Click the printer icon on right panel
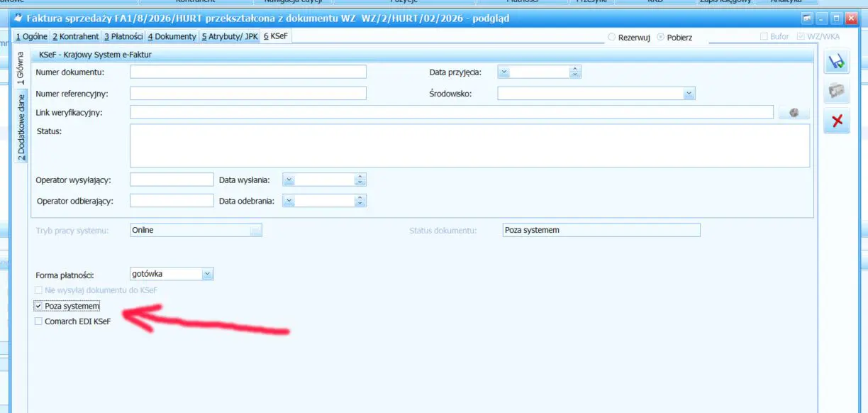 point(837,92)
